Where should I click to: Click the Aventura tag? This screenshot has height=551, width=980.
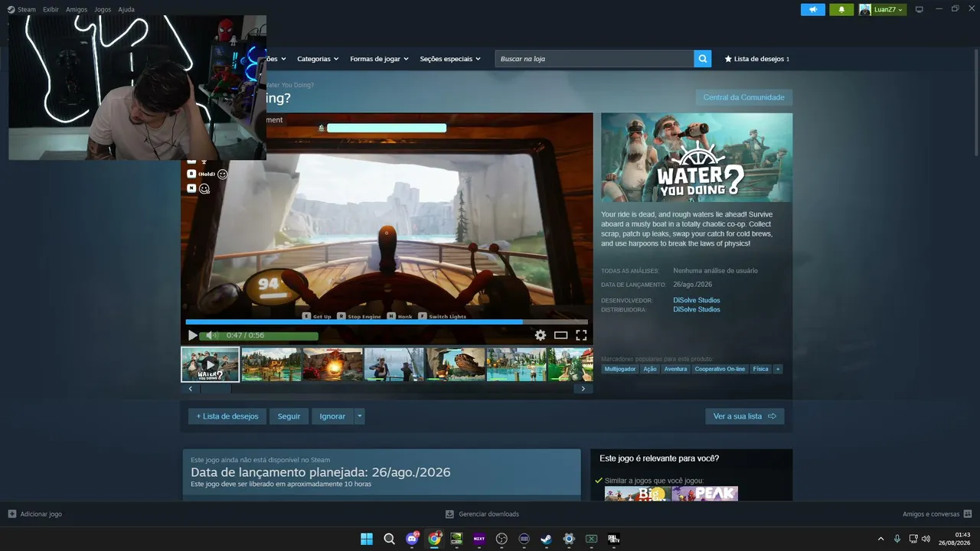pyautogui.click(x=675, y=369)
